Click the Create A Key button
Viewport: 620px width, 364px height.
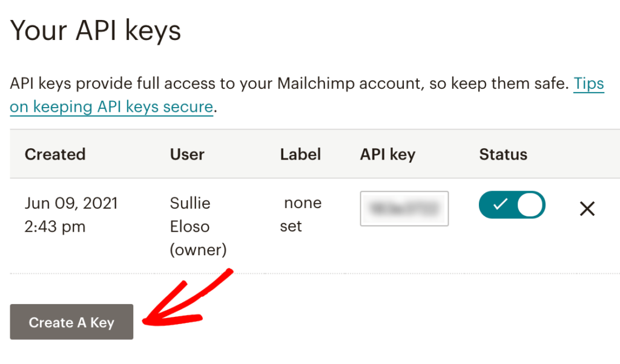(71, 322)
